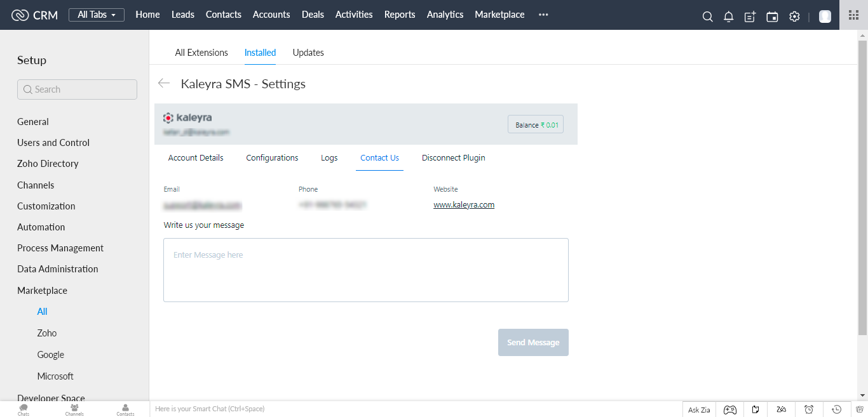Click the Send Message button

[533, 342]
